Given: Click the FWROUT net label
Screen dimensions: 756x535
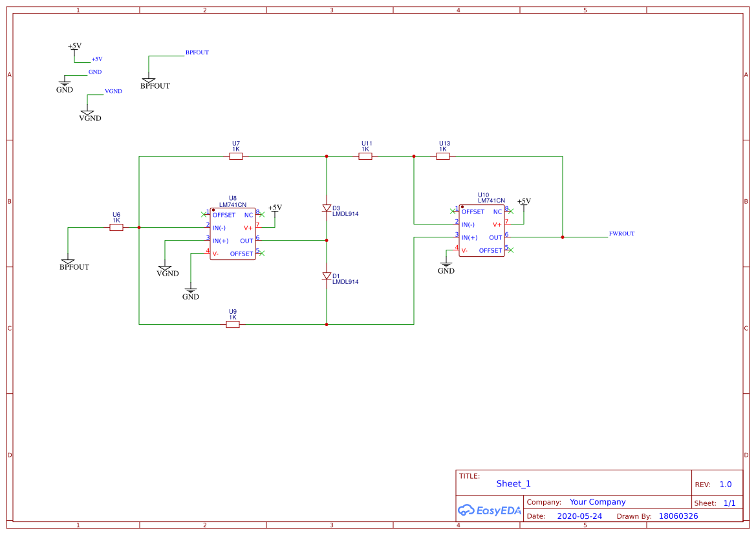Looking at the screenshot, I should [621, 234].
